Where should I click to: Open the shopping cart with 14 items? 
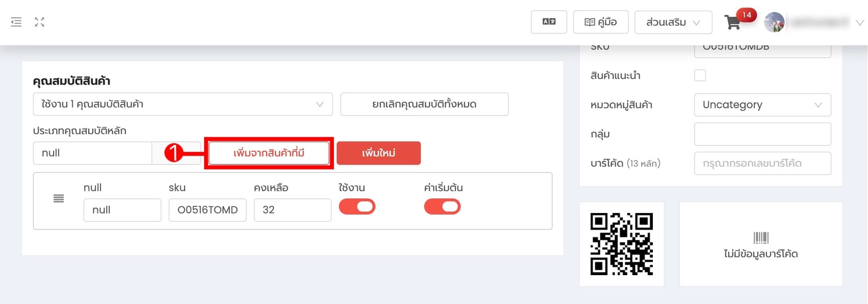733,22
